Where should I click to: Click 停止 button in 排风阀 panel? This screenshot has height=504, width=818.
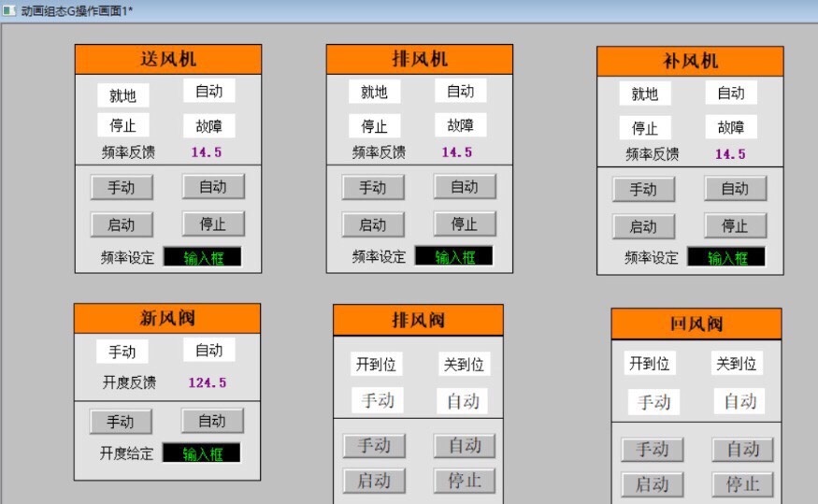tap(465, 481)
